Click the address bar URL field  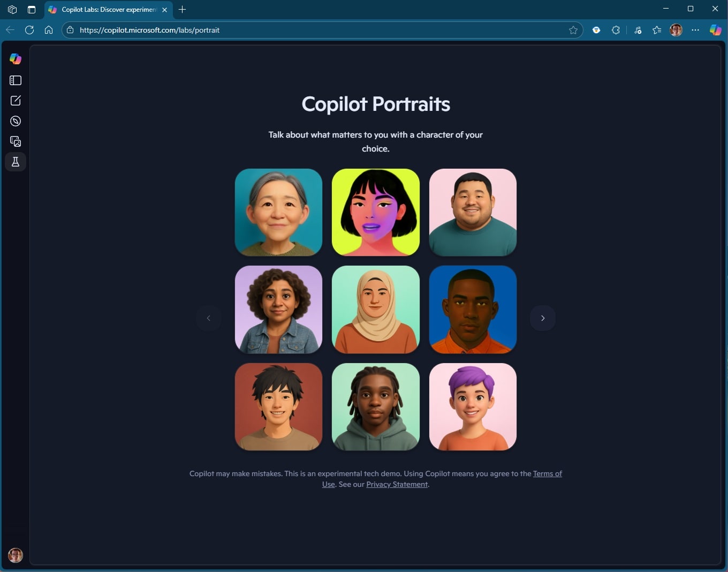click(321, 30)
